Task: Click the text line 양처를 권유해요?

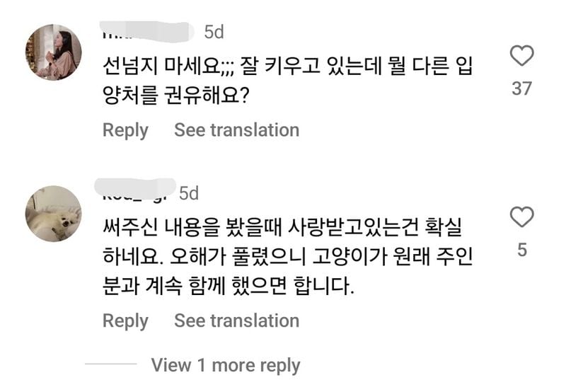Action: tap(175, 96)
